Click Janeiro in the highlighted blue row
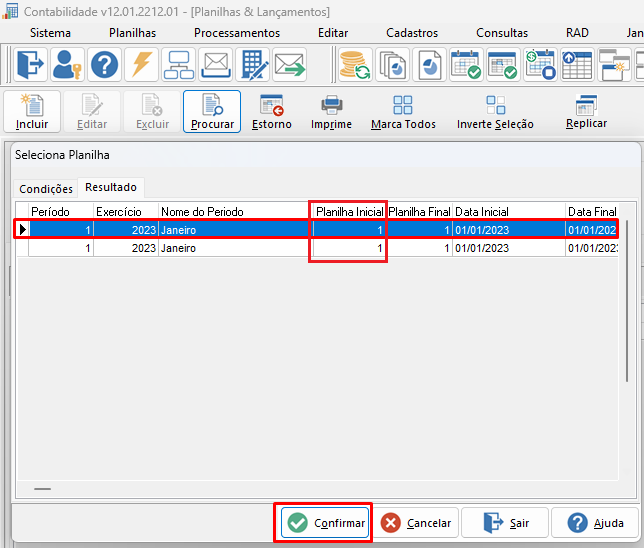Viewport: 644px width, 548px height. [x=179, y=230]
